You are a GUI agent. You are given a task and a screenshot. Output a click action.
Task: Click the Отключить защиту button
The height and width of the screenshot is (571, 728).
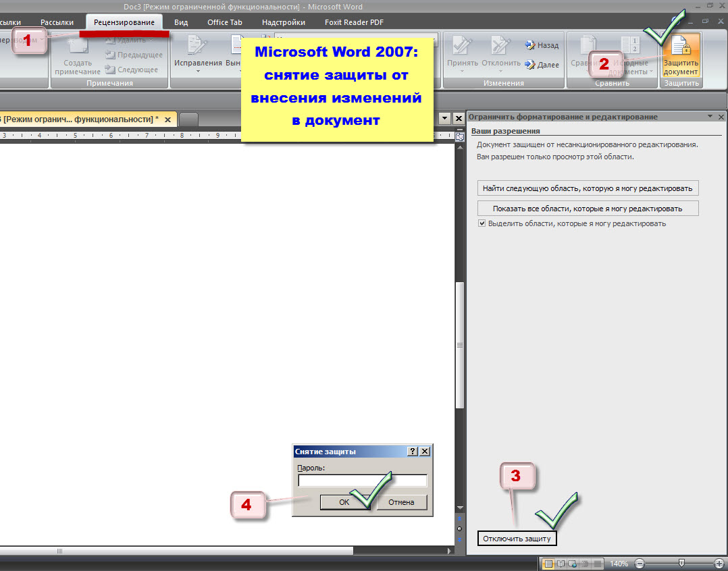coord(517,539)
